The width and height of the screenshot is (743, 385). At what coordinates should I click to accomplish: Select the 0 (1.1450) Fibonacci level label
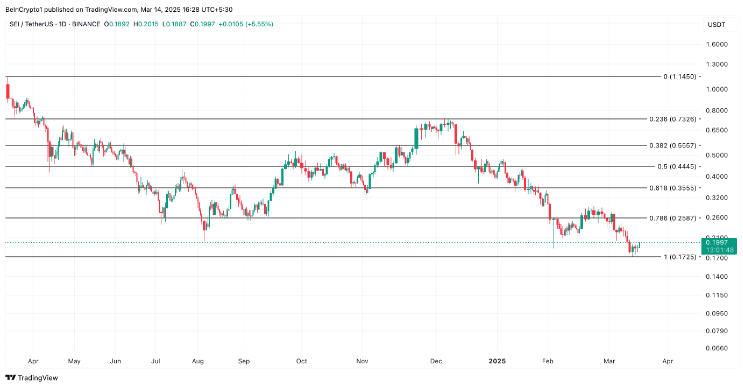click(680, 76)
